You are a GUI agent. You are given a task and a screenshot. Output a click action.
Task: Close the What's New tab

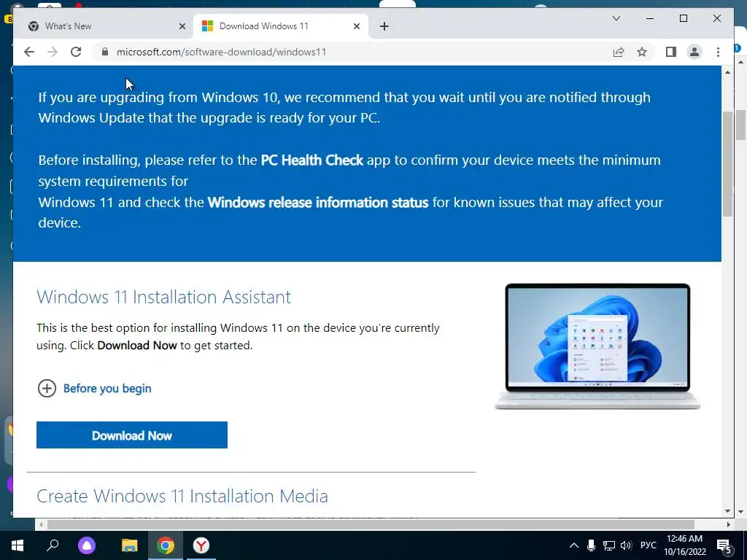click(182, 26)
